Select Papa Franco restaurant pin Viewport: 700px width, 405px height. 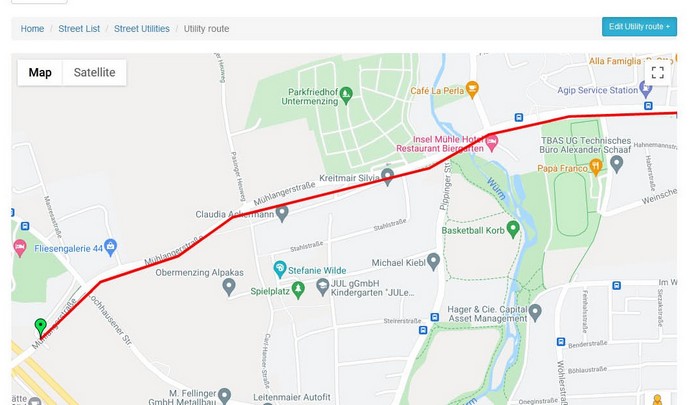pos(596,167)
